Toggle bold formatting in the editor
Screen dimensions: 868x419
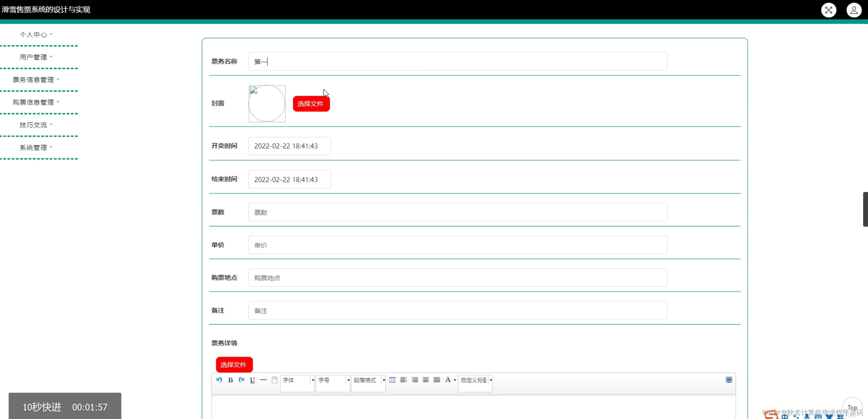coord(231,380)
